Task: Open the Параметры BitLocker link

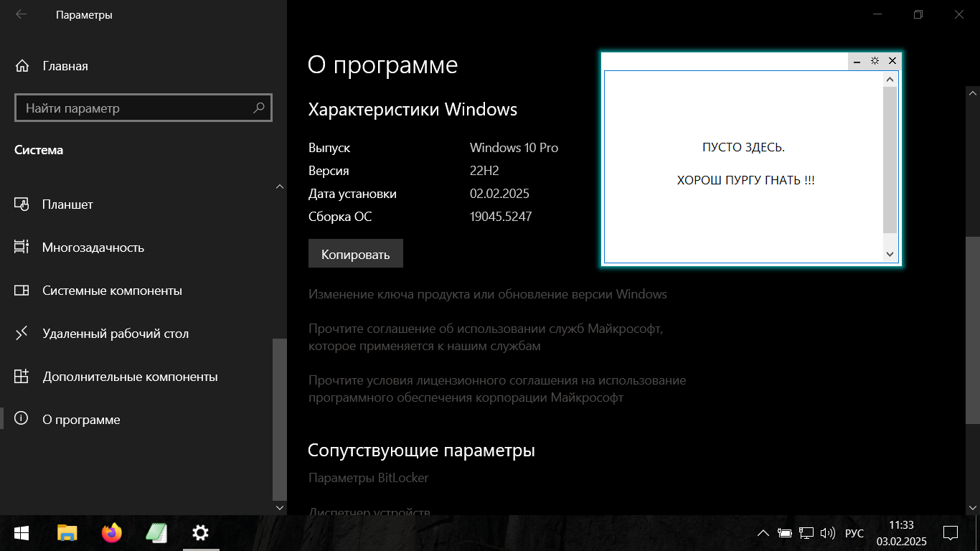Action: [x=368, y=478]
